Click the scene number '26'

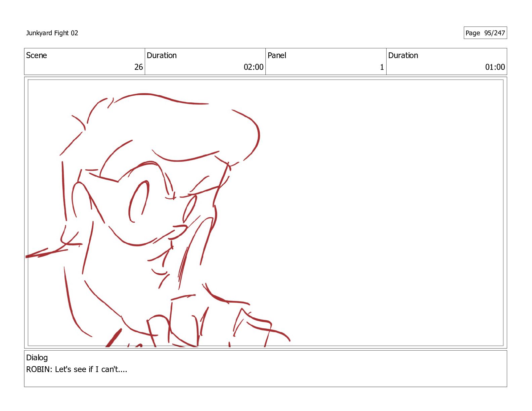[139, 67]
